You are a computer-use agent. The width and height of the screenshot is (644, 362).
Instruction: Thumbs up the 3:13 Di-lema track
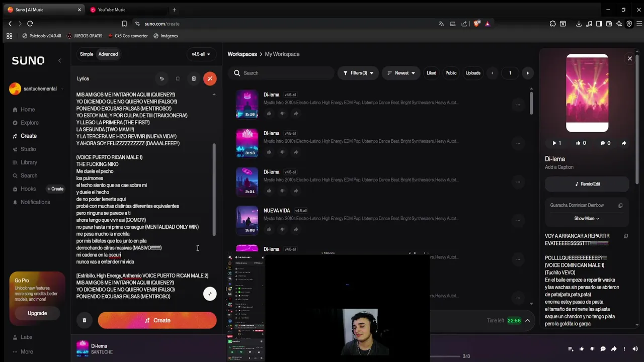pyautogui.click(x=269, y=152)
